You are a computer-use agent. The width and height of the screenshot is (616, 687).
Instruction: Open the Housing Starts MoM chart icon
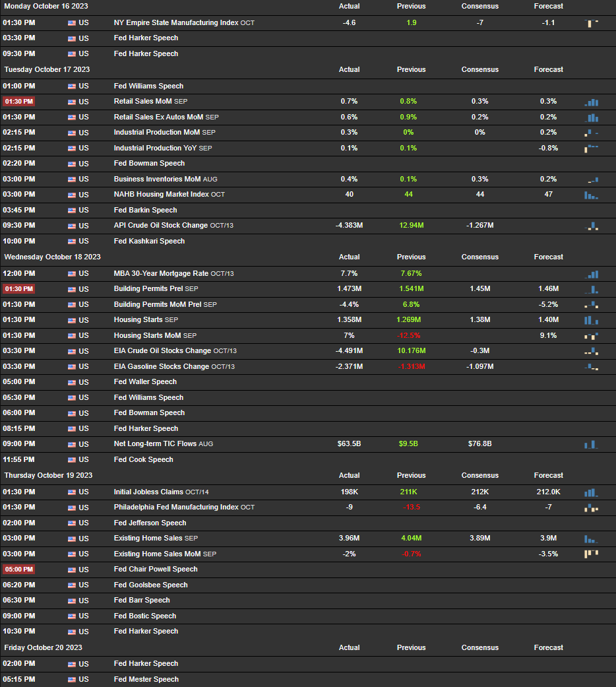[591, 336]
